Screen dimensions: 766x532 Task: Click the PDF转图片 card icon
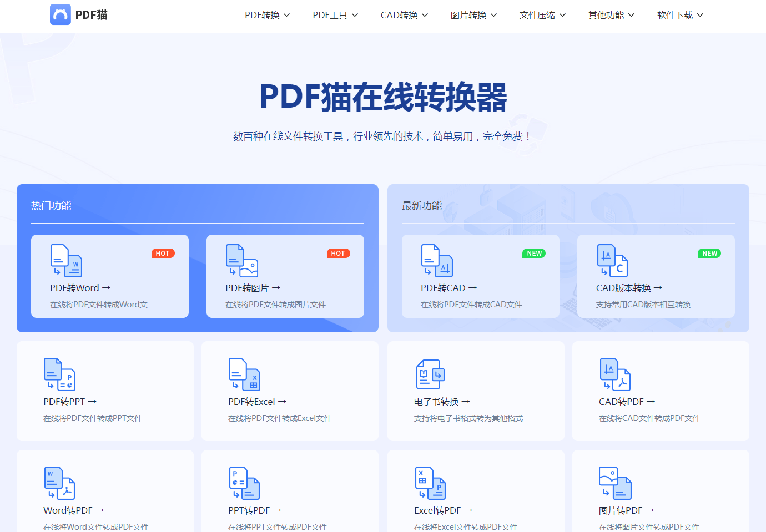pos(242,260)
